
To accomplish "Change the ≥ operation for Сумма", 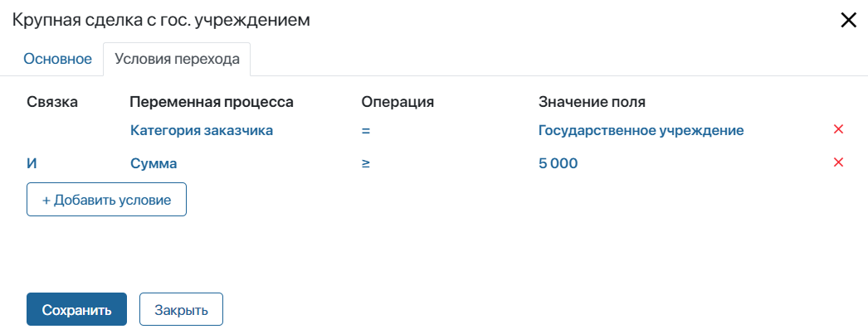I will tap(365, 163).
